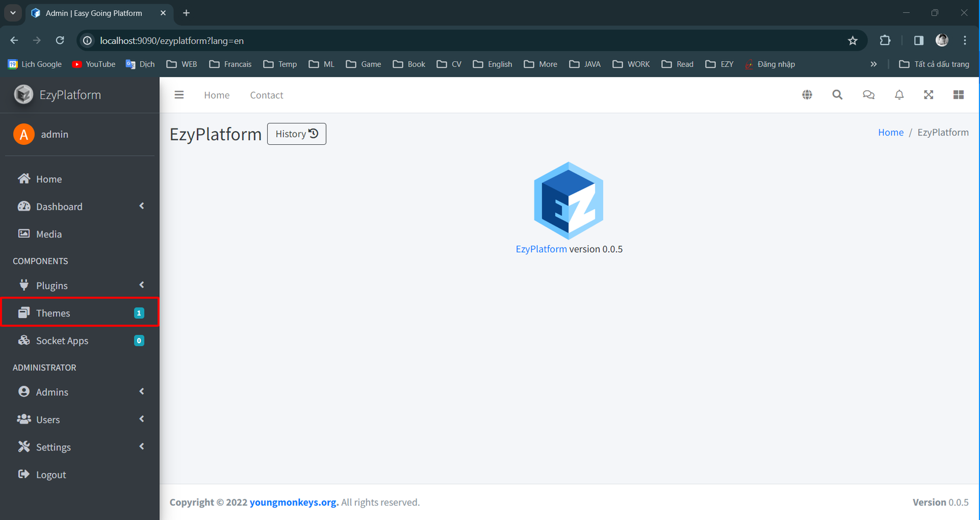
Task: Toggle sidebar with hamburger menu icon
Action: coord(179,95)
